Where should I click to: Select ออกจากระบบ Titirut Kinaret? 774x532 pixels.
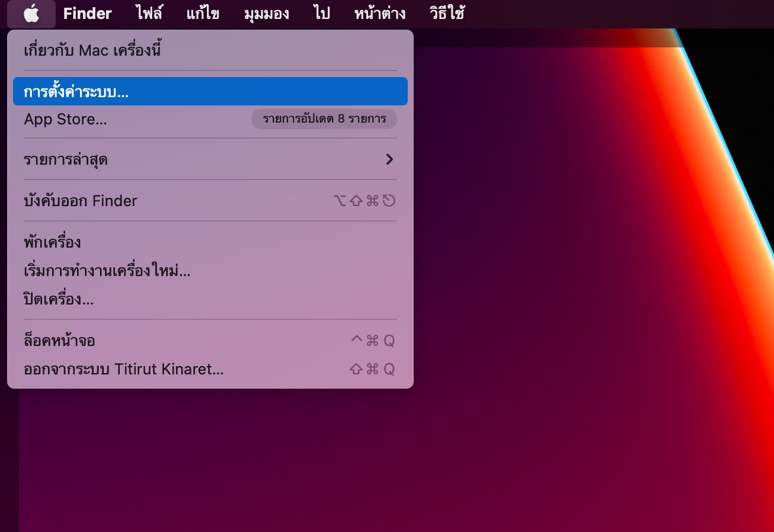[x=123, y=369]
